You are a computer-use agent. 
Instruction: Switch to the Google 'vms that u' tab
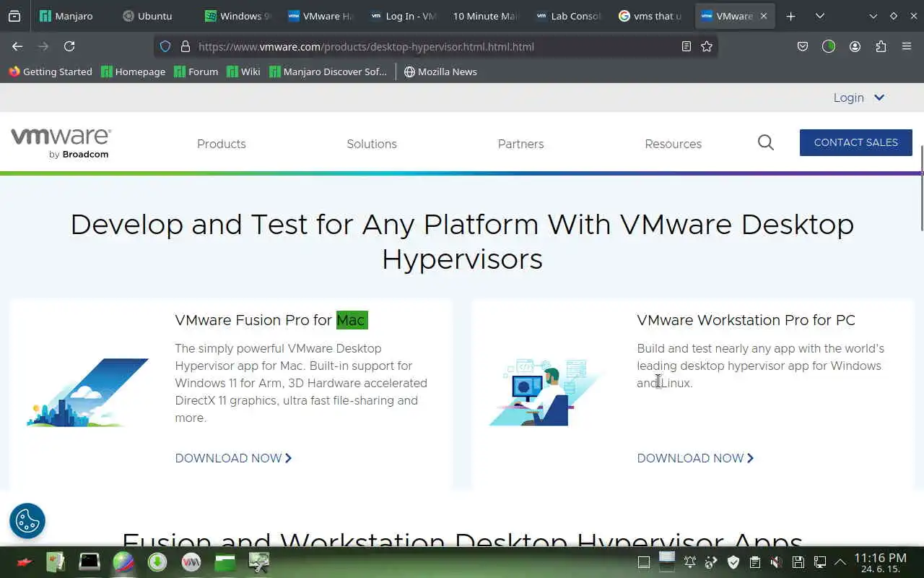point(650,16)
